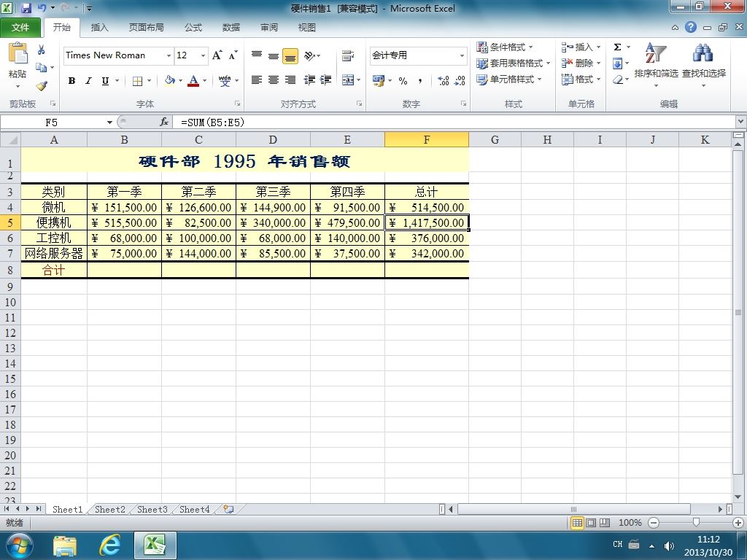
Task: Align text left
Action: [x=256, y=80]
